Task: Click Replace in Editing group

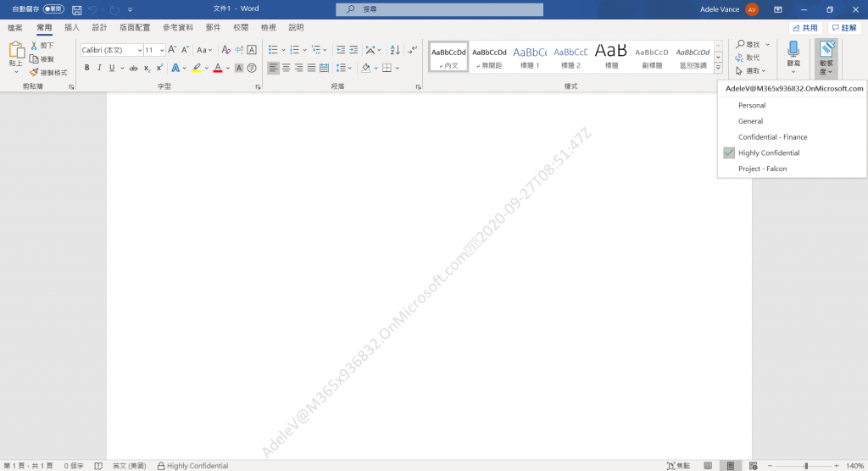Action: click(748, 58)
